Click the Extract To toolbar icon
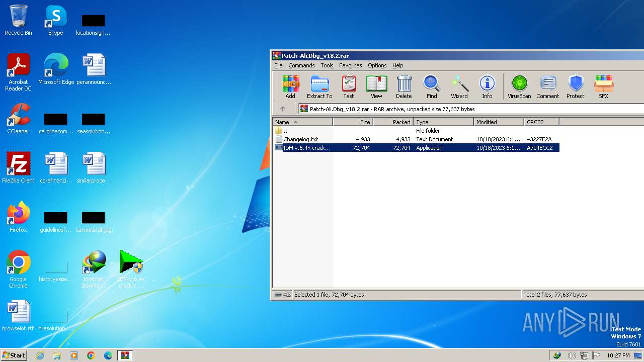This screenshot has width=644, height=362. pos(319,87)
